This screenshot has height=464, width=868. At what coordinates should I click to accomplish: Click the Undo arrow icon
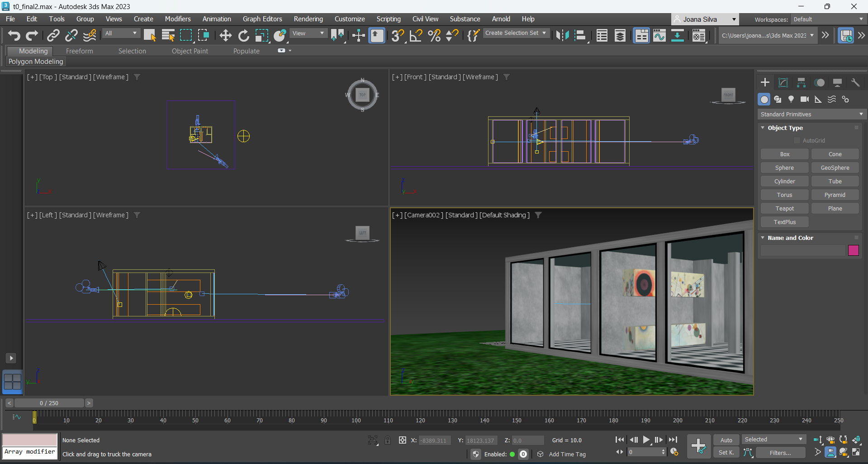14,35
